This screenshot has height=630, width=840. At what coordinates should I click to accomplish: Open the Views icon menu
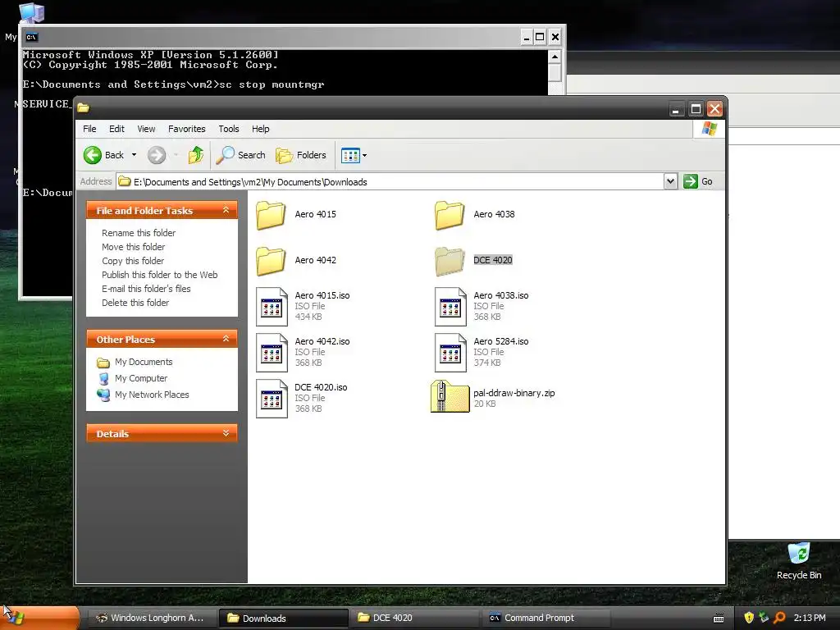pos(350,156)
